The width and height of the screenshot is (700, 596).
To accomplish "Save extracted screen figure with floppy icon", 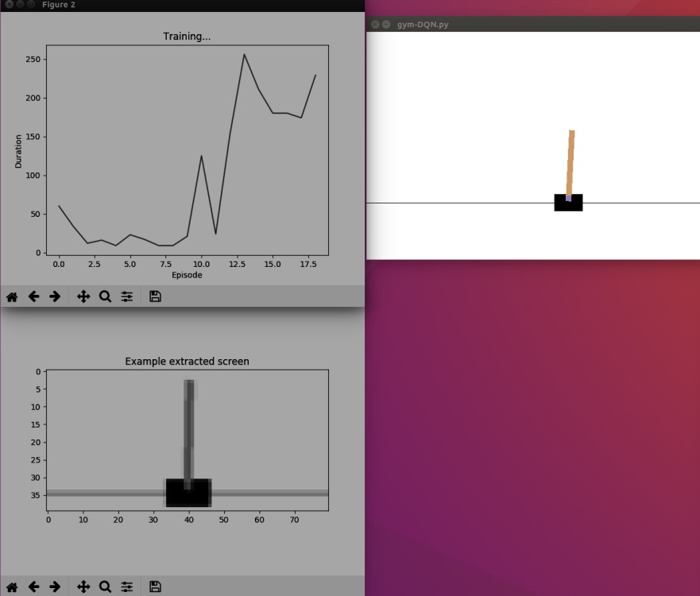I will click(x=156, y=587).
